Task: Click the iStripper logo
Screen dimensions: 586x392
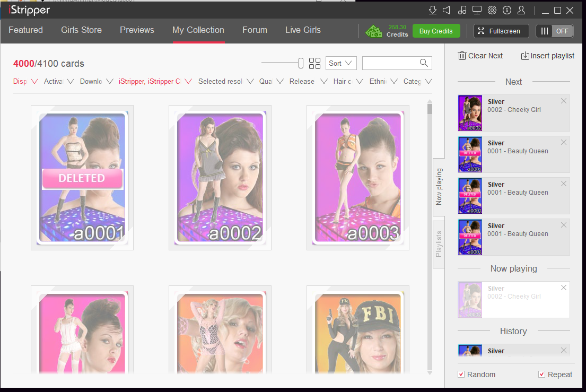Action: (29, 10)
